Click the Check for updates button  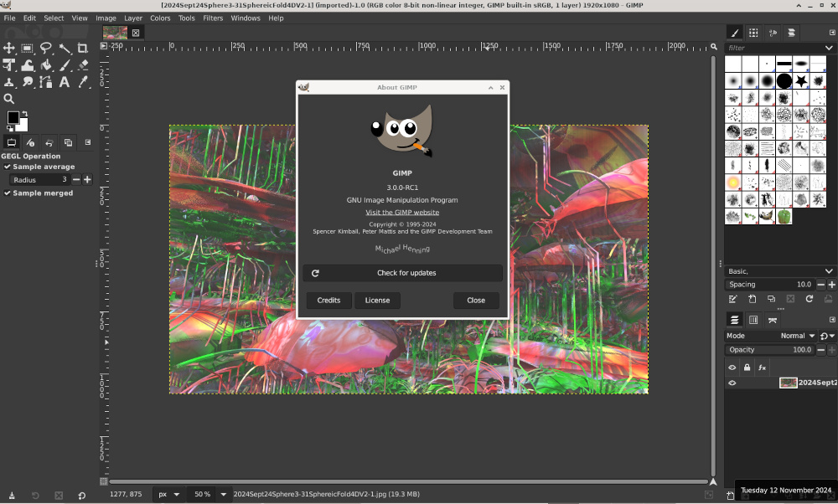point(403,273)
